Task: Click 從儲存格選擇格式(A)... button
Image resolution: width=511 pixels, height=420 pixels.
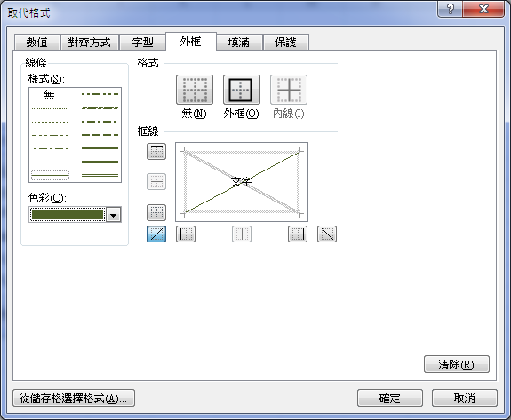Action: (74, 398)
